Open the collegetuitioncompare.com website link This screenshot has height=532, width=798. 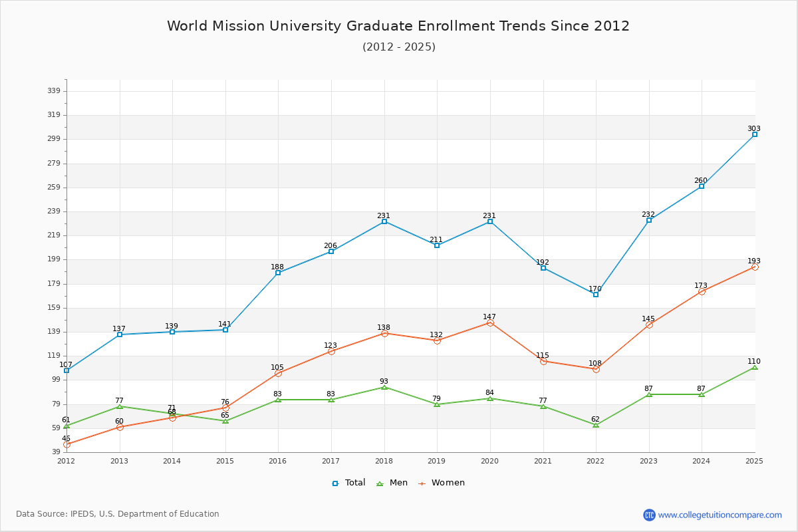tap(720, 515)
